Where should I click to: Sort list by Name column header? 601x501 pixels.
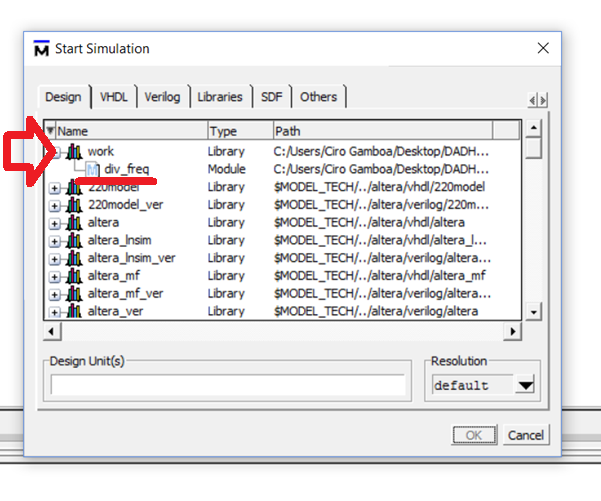(130, 131)
